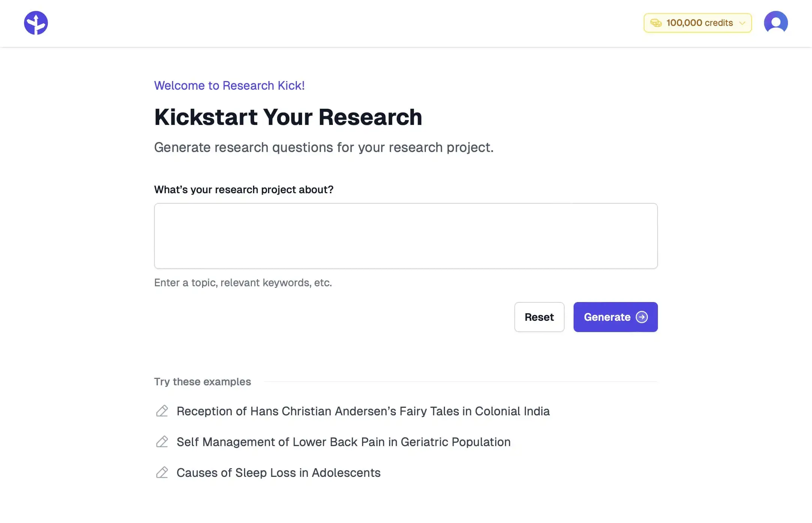This screenshot has width=812, height=523.
Task: Click pencil icon for Hans Christian Andersen example
Action: pos(162,411)
